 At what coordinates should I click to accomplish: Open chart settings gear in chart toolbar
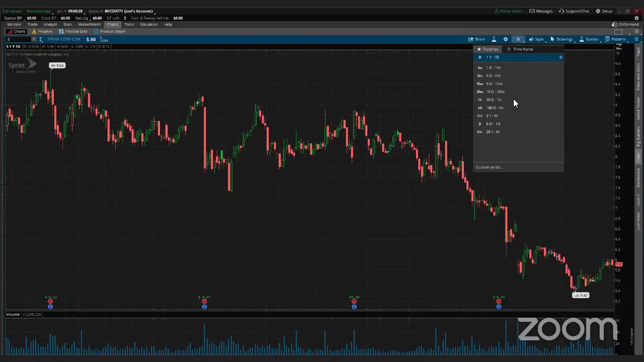506,39
